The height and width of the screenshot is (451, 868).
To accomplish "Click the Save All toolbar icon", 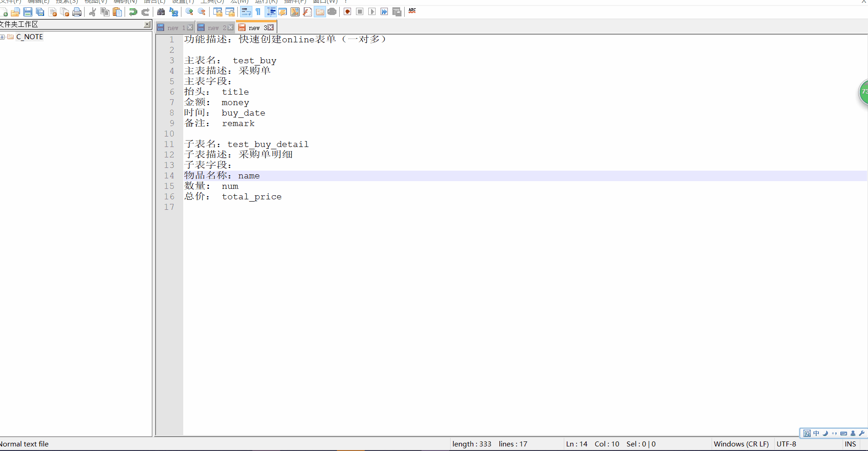I will [x=40, y=12].
